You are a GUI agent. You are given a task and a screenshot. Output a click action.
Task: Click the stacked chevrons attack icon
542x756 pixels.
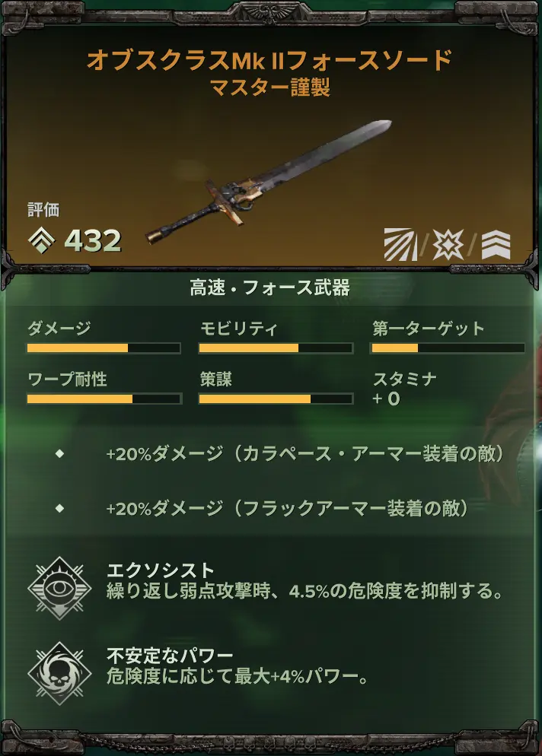pyautogui.click(x=496, y=245)
